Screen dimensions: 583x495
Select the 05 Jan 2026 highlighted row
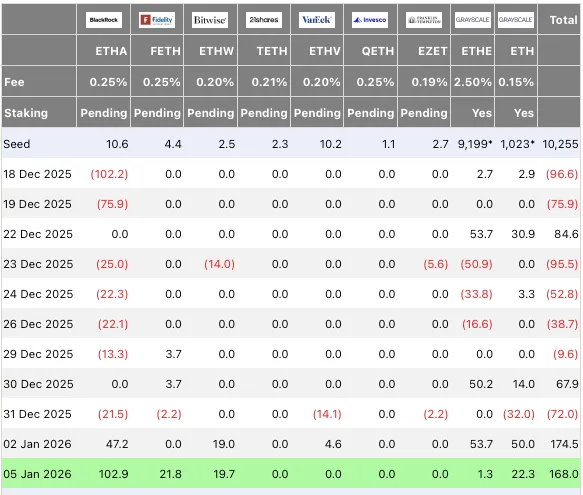point(291,473)
